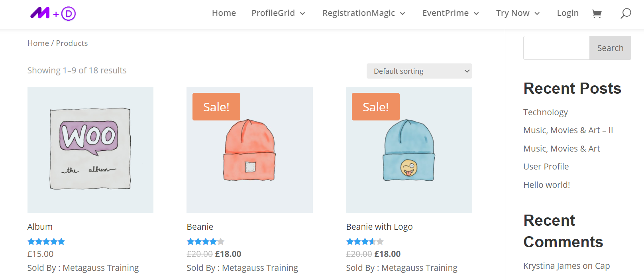Click the Search button in the sidebar
This screenshot has width=644, height=280.
click(610, 47)
